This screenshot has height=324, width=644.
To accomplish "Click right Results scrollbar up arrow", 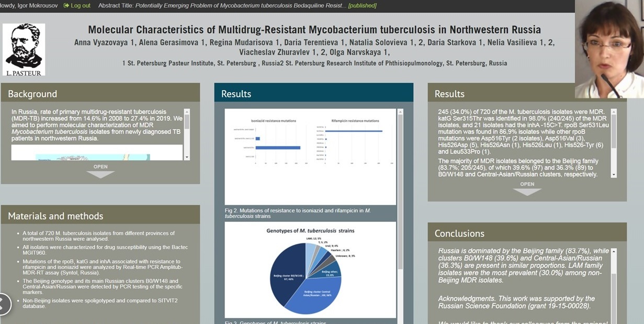I will pyautogui.click(x=614, y=112).
